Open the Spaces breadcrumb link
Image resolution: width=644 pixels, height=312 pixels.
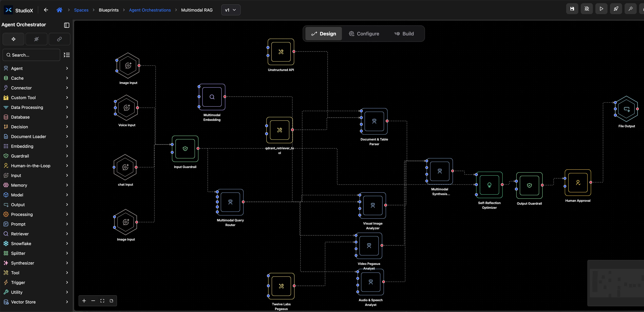81,10
